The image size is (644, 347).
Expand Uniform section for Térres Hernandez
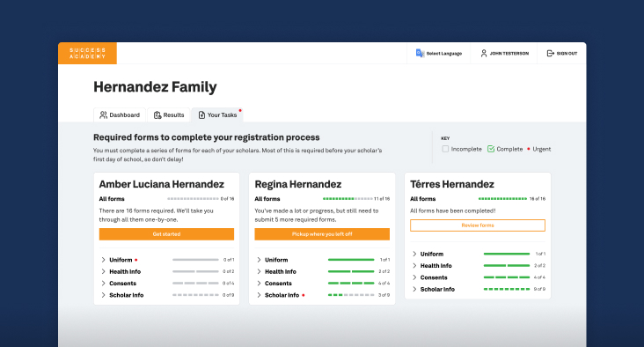click(414, 254)
